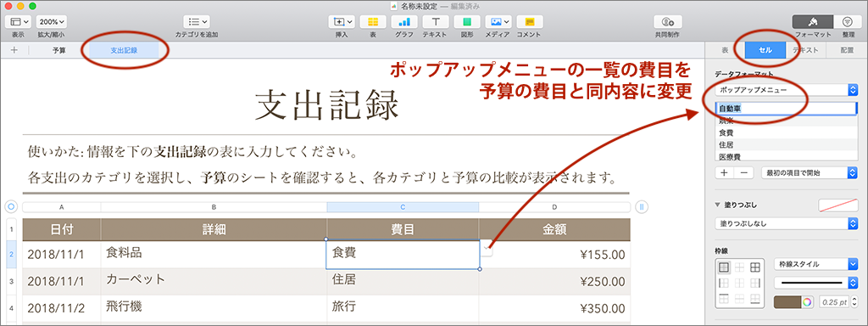Switch to the 予算 sheet tab

(x=59, y=50)
